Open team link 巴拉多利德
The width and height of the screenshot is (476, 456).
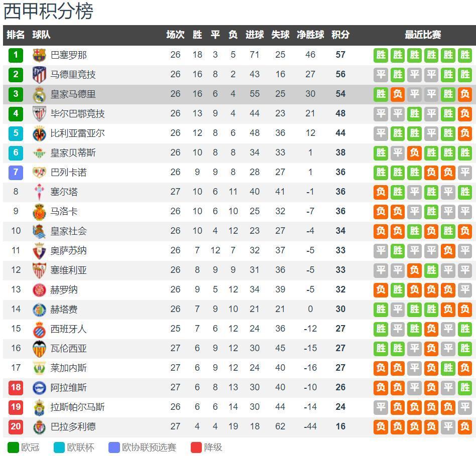[73, 427]
